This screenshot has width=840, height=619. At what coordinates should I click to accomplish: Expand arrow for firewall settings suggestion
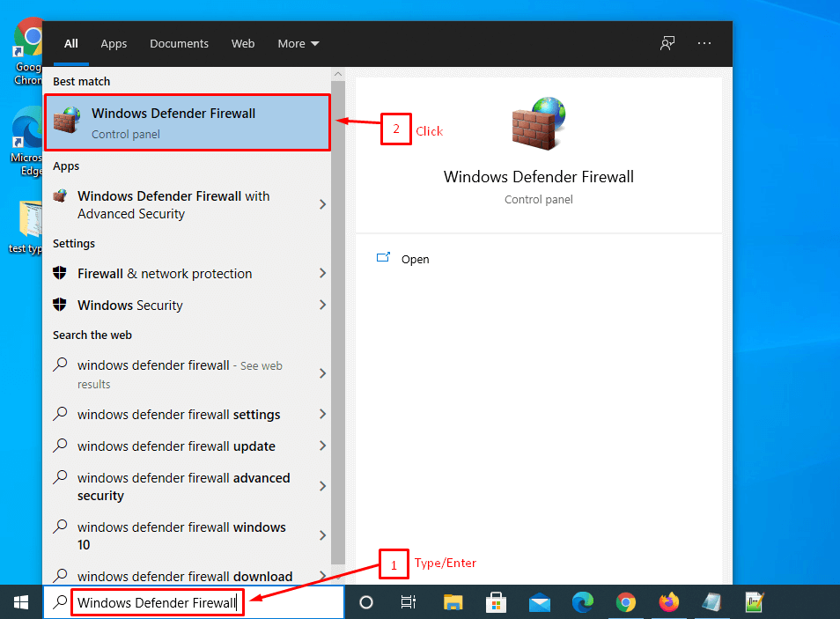point(322,414)
